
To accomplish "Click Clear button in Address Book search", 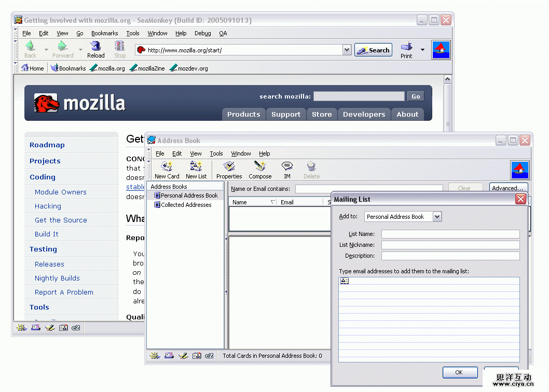I will 464,188.
